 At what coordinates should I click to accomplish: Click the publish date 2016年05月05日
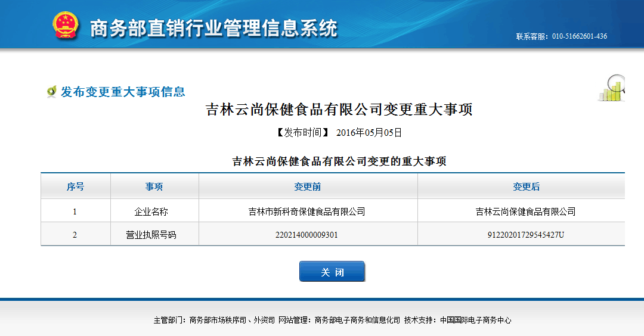[x=369, y=133]
